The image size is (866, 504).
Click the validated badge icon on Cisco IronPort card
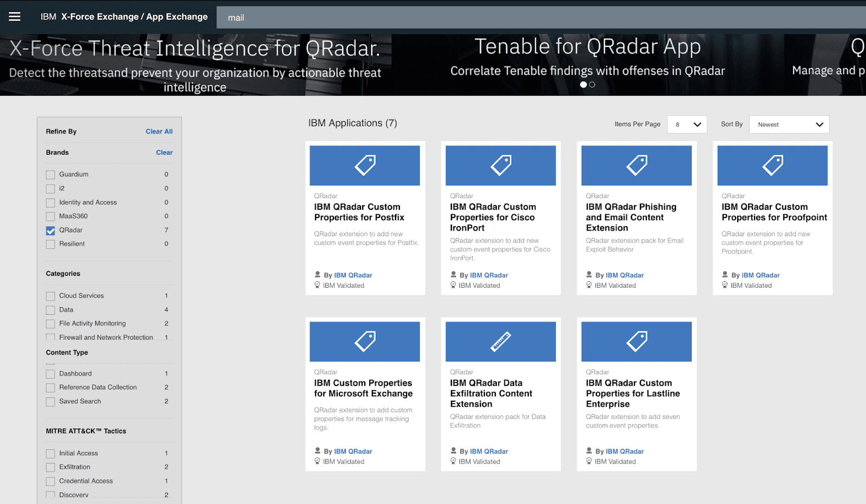(x=454, y=285)
